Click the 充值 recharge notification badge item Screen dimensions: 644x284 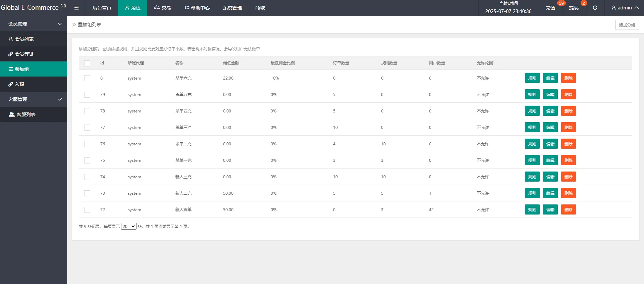pos(550,8)
